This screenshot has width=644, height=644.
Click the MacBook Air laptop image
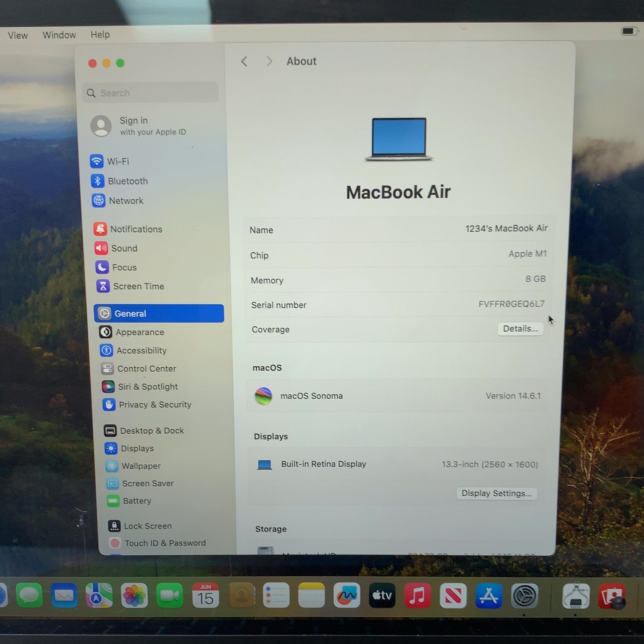[x=399, y=139]
